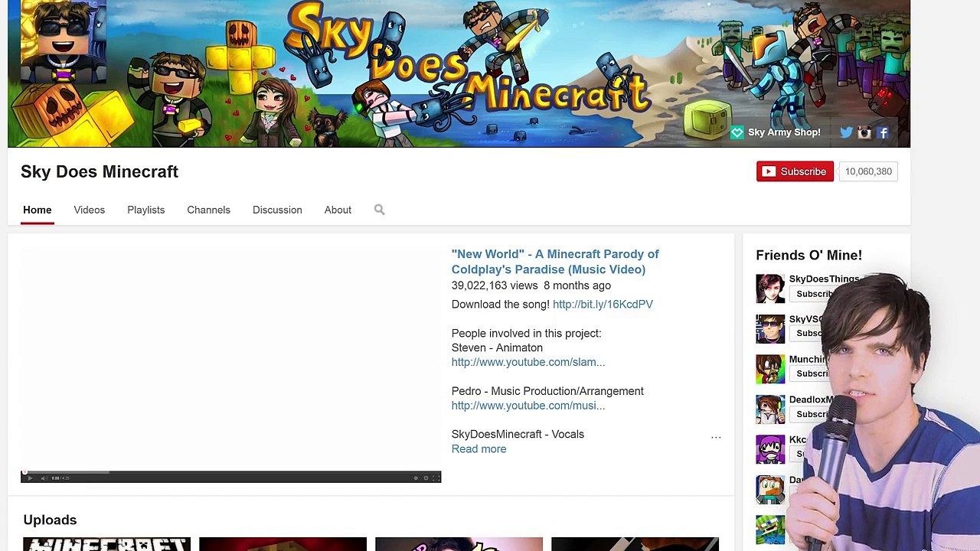Screen dimensions: 980x551
Task: Expand the description with Read more
Action: [x=479, y=449]
